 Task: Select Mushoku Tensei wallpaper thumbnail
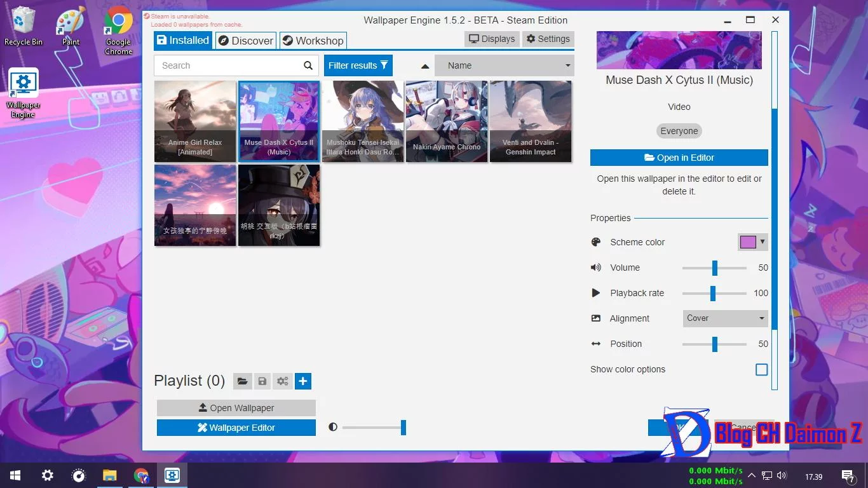coord(363,121)
